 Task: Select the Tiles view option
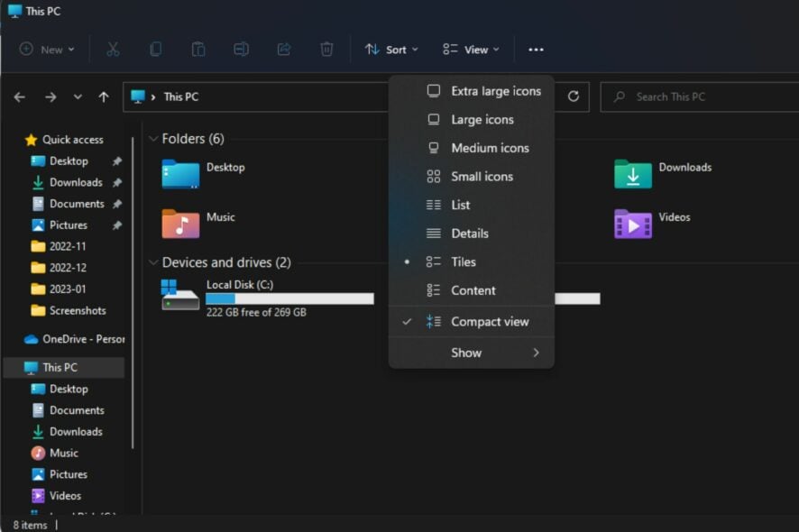(472, 261)
